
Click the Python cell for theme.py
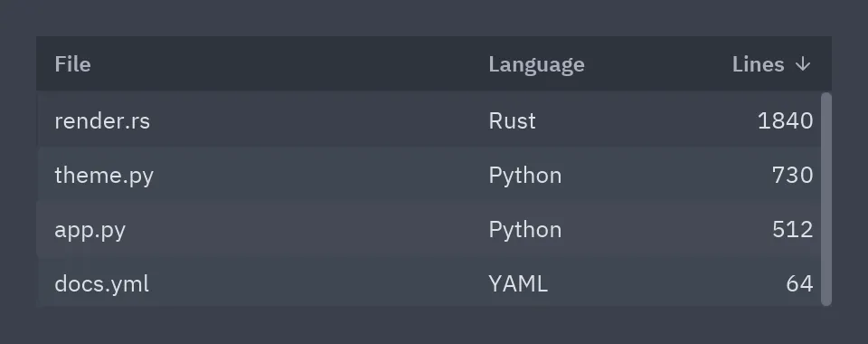[x=524, y=176]
